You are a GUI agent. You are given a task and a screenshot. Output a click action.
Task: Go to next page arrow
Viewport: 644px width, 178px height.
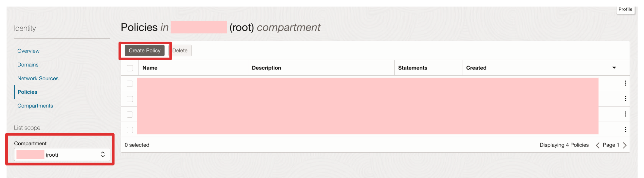(625, 145)
